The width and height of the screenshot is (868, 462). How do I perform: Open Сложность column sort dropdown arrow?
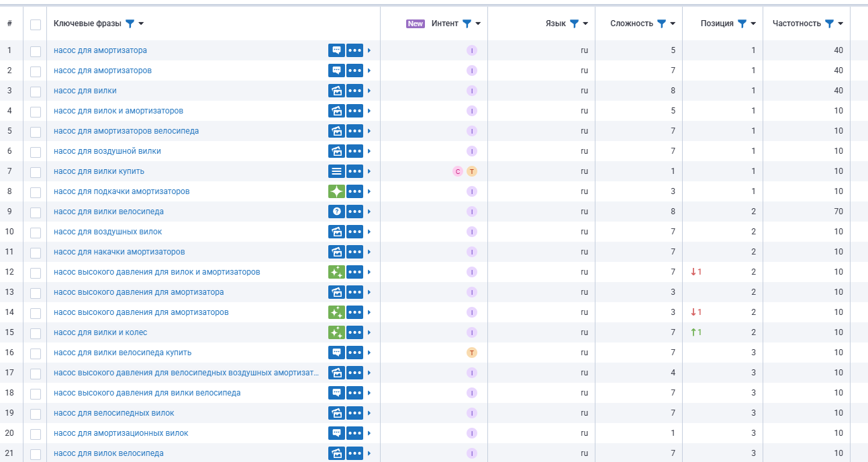point(673,24)
